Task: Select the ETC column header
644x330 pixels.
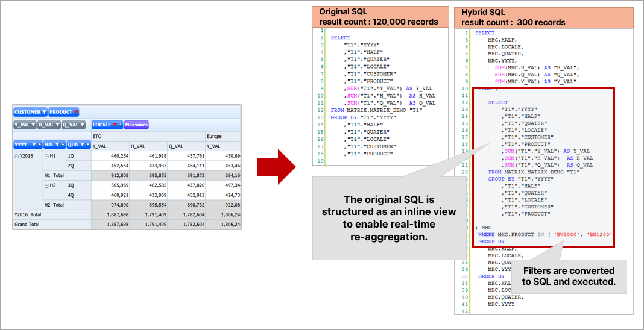Action: (x=148, y=135)
